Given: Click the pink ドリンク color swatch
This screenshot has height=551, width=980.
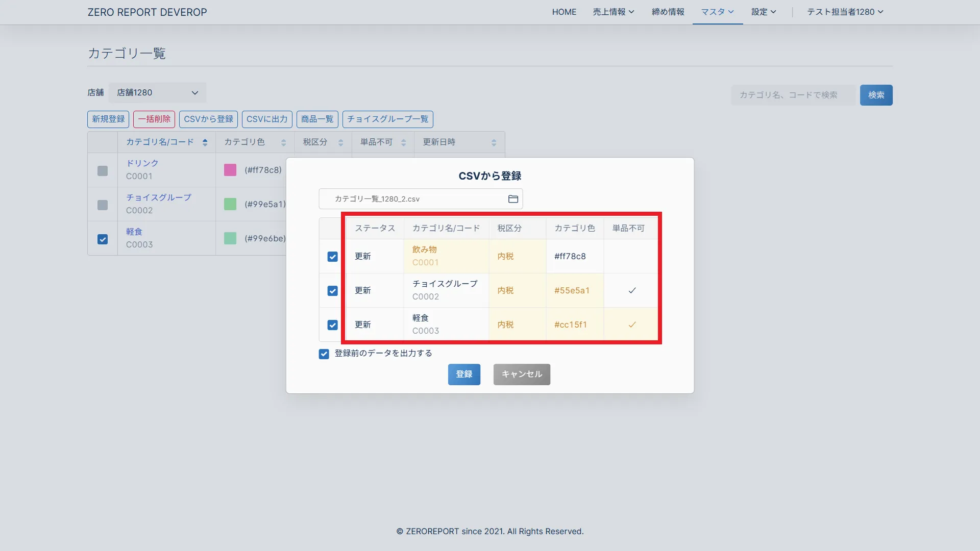Looking at the screenshot, I should coord(230,170).
